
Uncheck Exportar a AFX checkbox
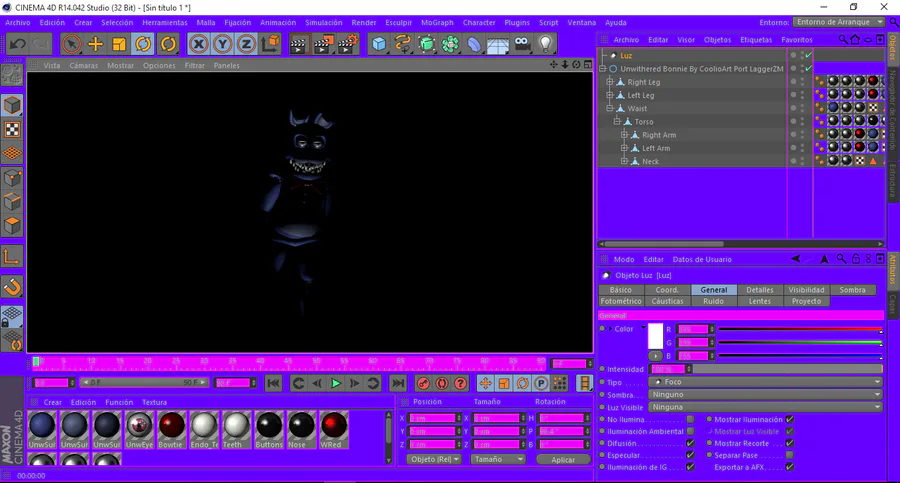point(790,467)
